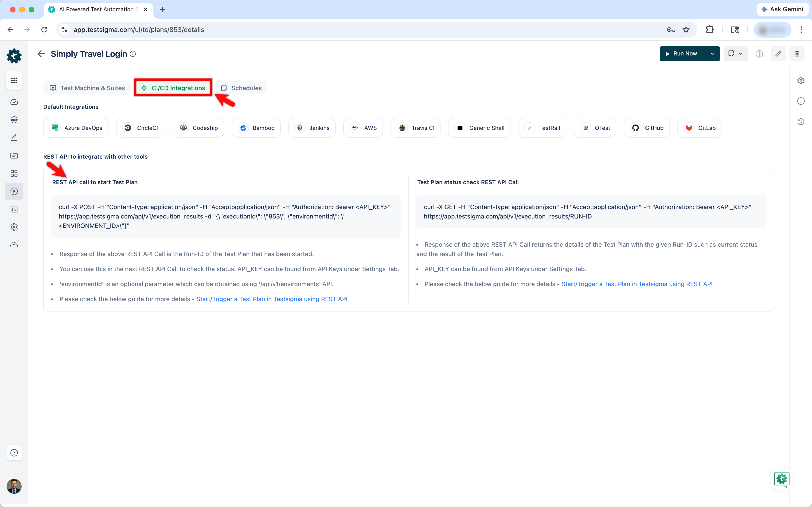Image resolution: width=812 pixels, height=507 pixels.
Task: Select the QTest integration
Action: click(595, 128)
